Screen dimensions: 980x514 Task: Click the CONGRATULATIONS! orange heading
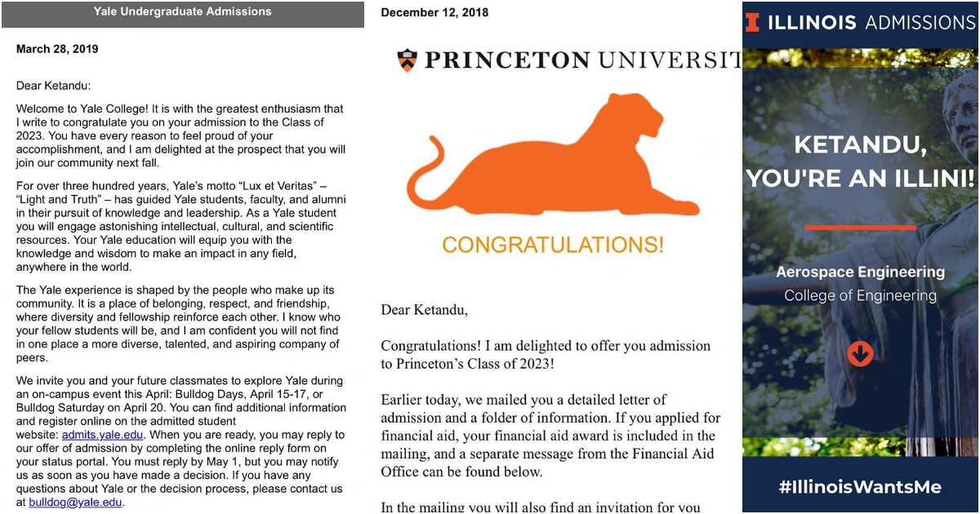tap(553, 244)
